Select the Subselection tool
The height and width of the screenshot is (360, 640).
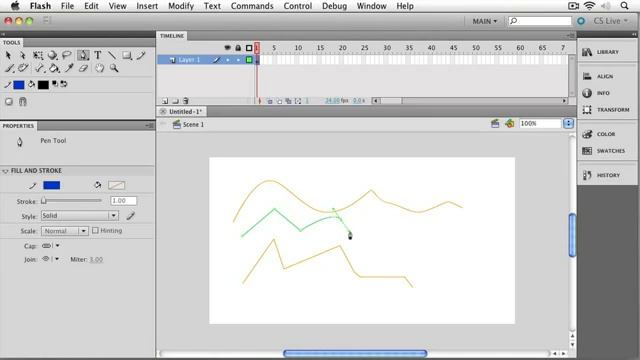22,55
